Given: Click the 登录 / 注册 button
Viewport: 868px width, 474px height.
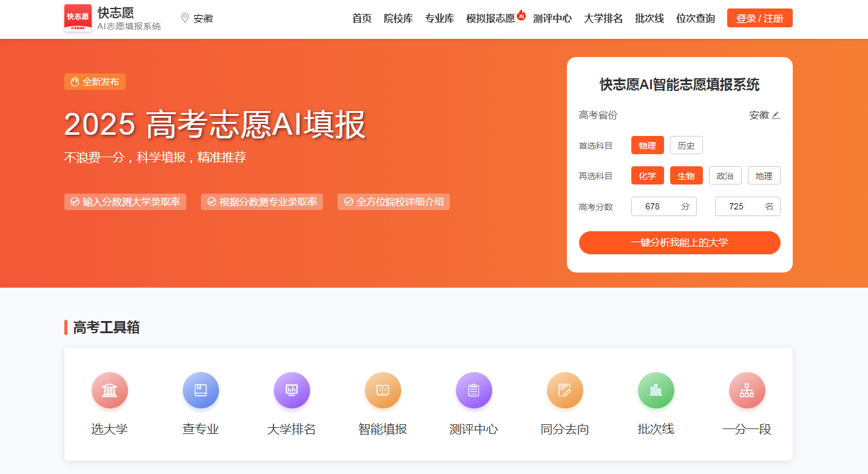Looking at the screenshot, I should [x=760, y=18].
